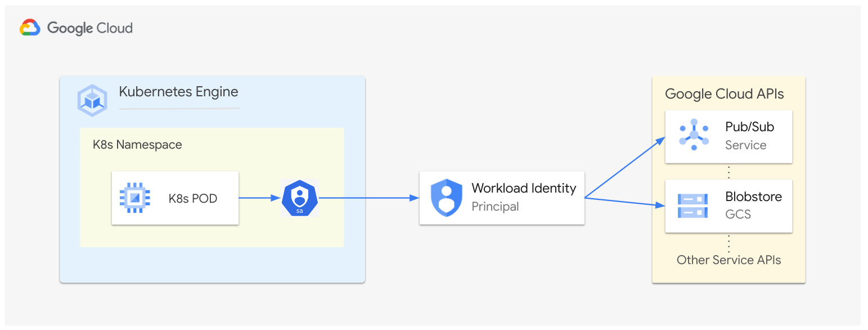Viewport: 868px width, 330px height.
Task: Click the Google Cloud logo icon
Action: click(x=30, y=28)
